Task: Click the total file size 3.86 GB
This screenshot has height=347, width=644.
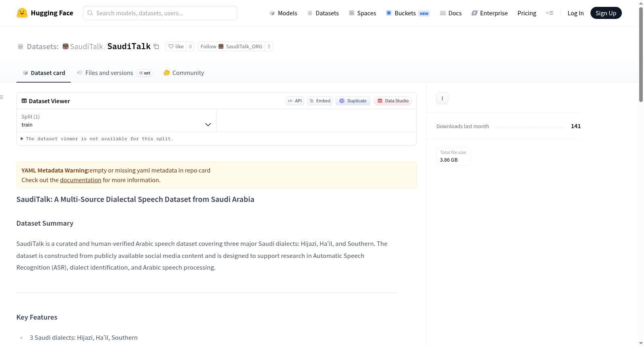Action: 449,160
